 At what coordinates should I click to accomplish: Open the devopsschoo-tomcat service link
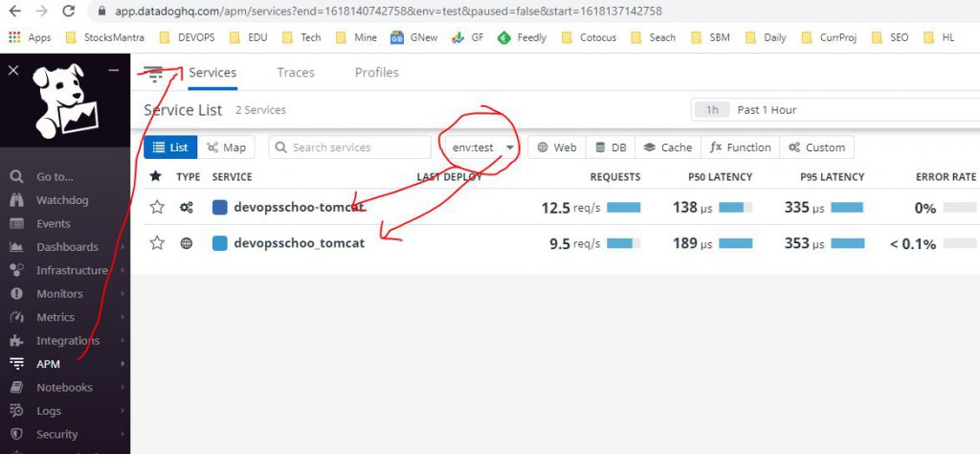tap(299, 207)
